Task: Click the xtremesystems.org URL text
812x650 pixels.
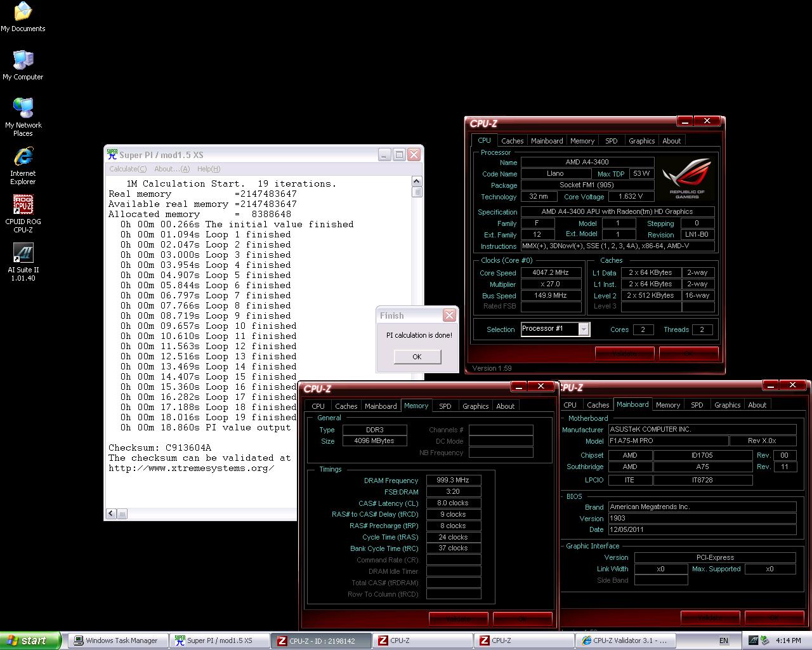Action: pos(191,468)
